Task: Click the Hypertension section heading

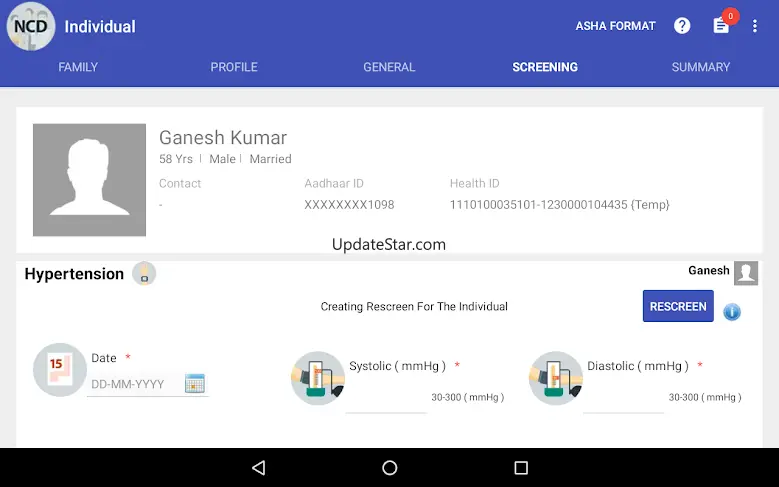Action: coord(74,274)
